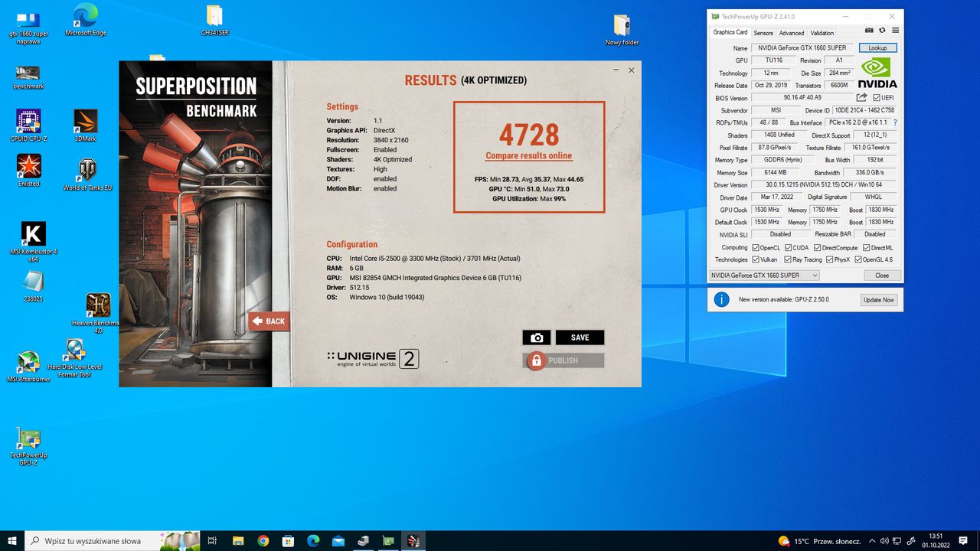The width and height of the screenshot is (980, 551).
Task: Click the taskbar weather widget
Action: pyautogui.click(x=819, y=541)
